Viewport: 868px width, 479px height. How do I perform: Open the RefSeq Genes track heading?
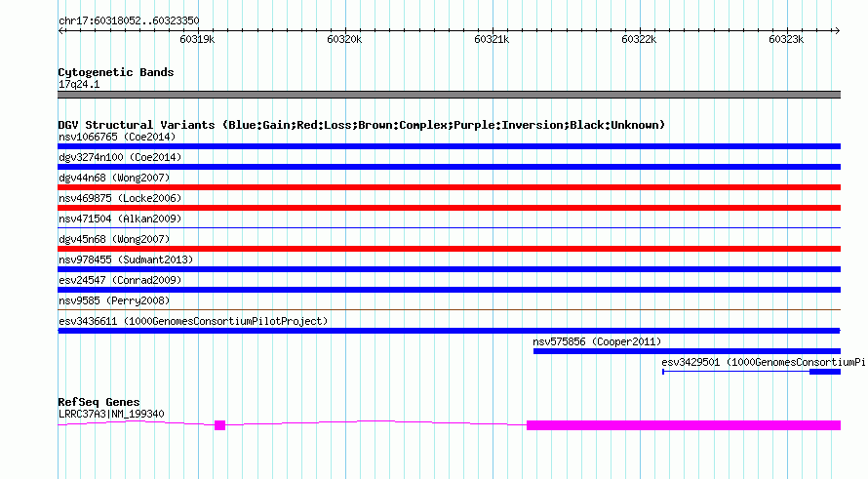(x=99, y=402)
